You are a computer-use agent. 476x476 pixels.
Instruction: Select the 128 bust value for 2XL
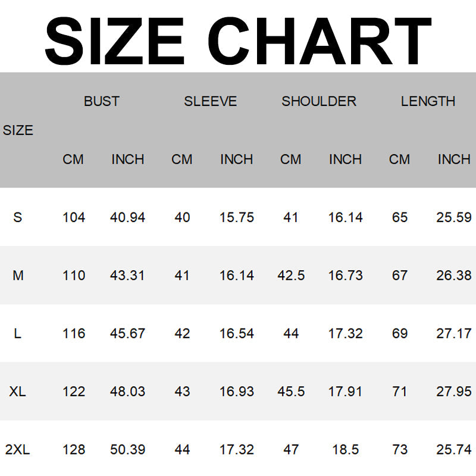pos(73,450)
